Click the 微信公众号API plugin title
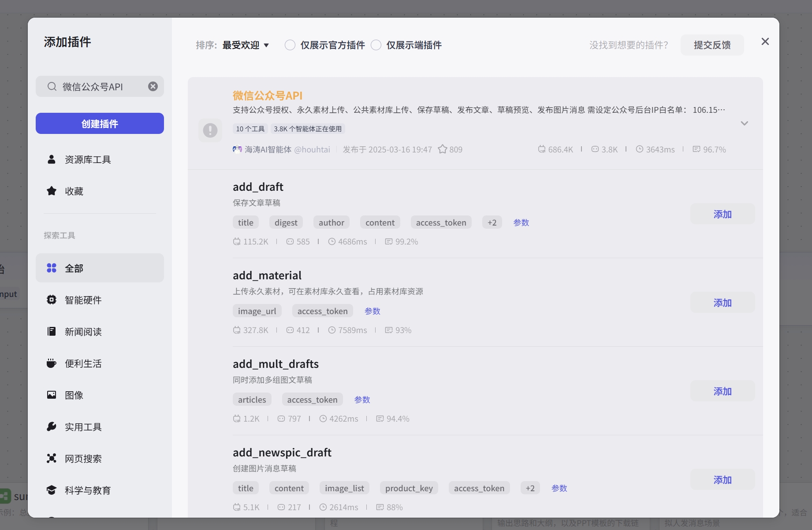The width and height of the screenshot is (812, 530). (x=268, y=95)
